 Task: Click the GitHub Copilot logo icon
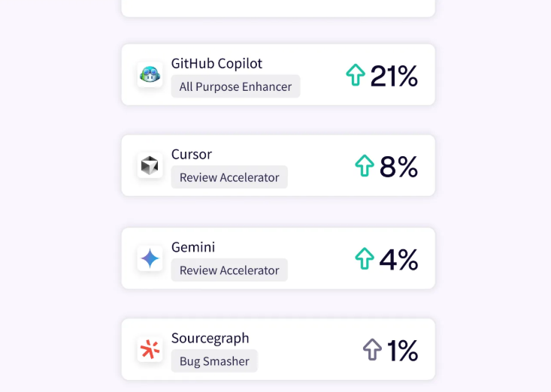coord(150,74)
